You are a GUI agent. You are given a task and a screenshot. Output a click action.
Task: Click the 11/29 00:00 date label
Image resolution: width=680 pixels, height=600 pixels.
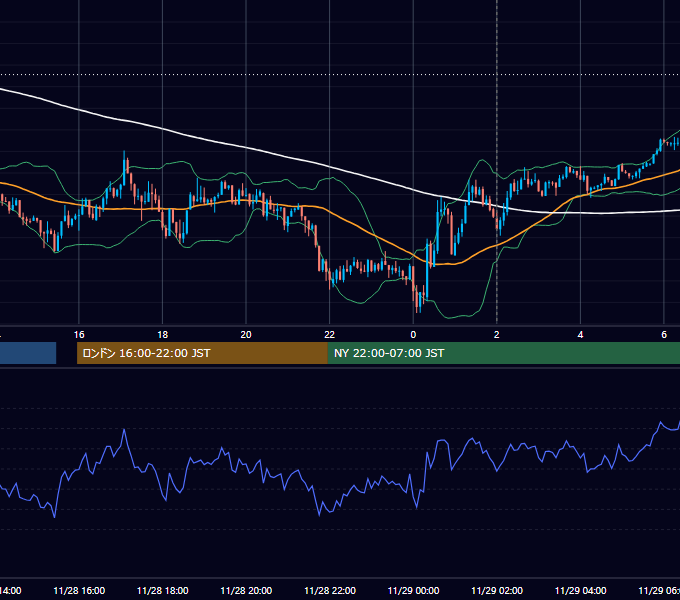tap(413, 591)
